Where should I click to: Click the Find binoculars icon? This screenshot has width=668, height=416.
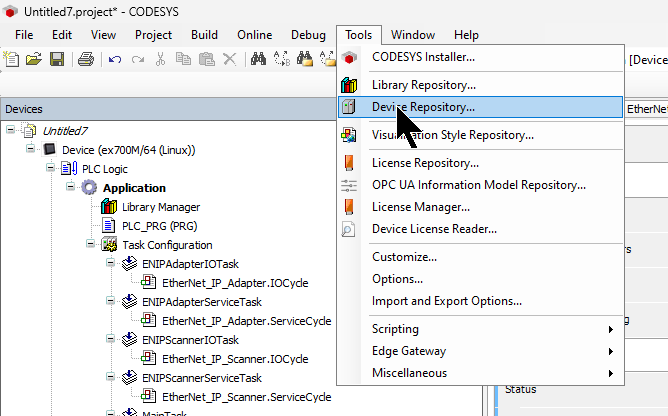[x=259, y=60]
